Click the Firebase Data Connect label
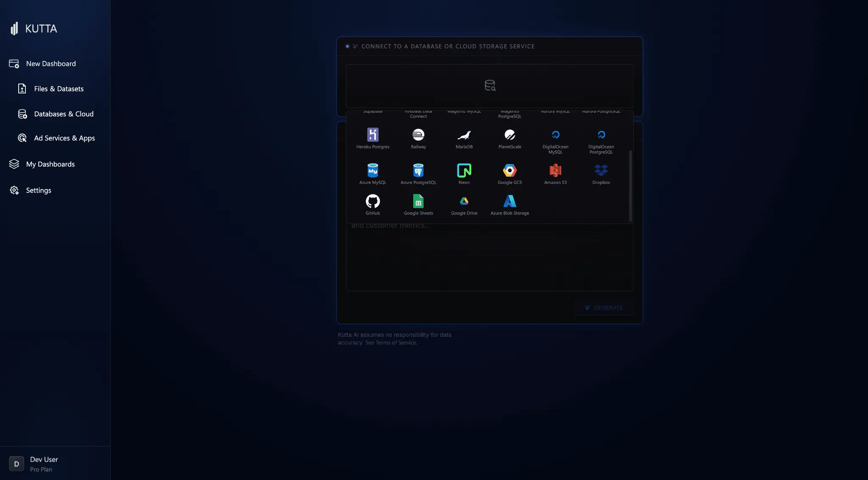The image size is (868, 480). click(418, 114)
